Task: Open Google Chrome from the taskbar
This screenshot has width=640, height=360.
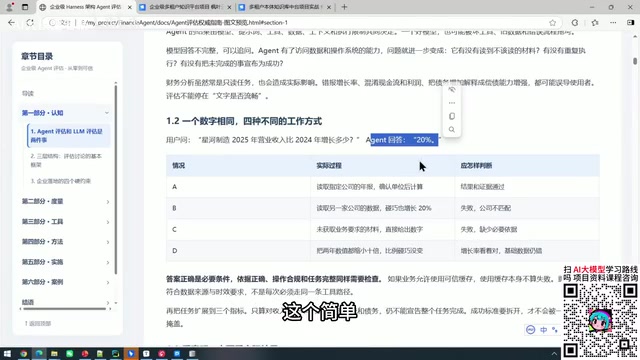Action: 23,353
